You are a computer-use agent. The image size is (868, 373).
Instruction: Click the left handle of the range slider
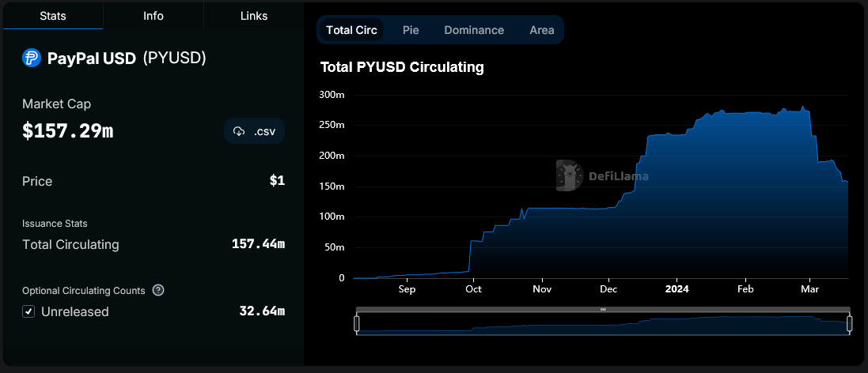click(x=357, y=323)
